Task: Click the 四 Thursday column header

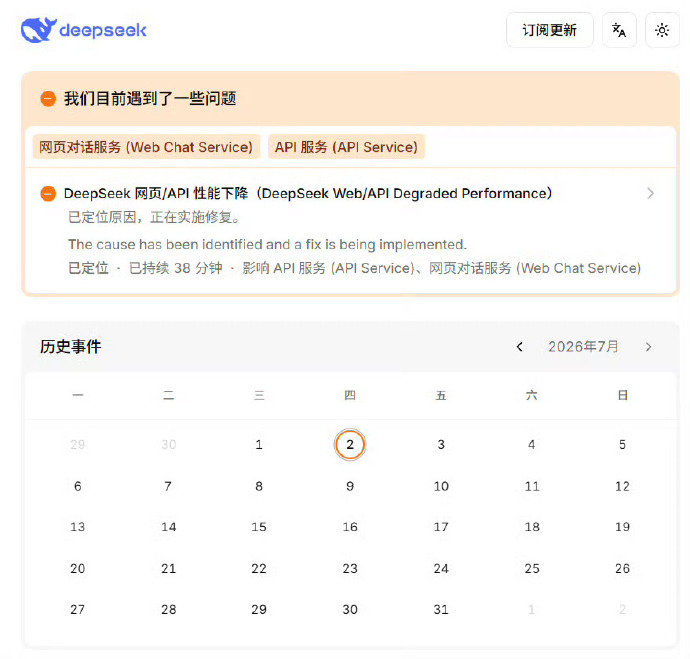Action: click(x=350, y=395)
